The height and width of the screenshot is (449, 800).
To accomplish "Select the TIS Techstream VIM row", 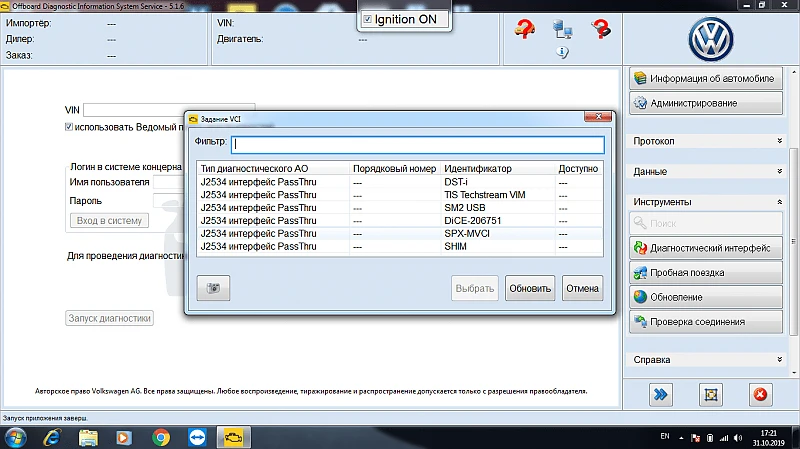I will point(400,195).
